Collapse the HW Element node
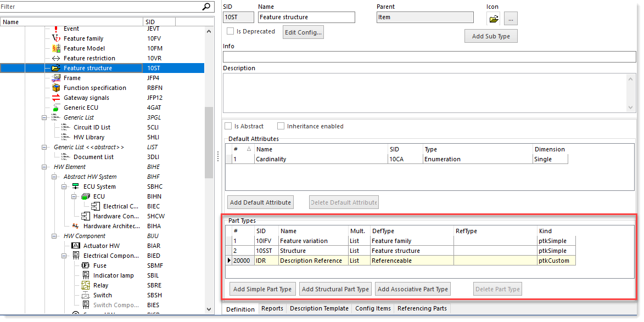Viewport: 644px width, 322px height. click(44, 166)
